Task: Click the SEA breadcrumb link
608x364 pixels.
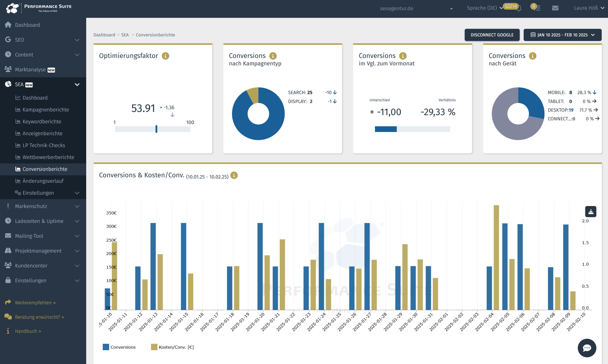Action: pos(125,35)
